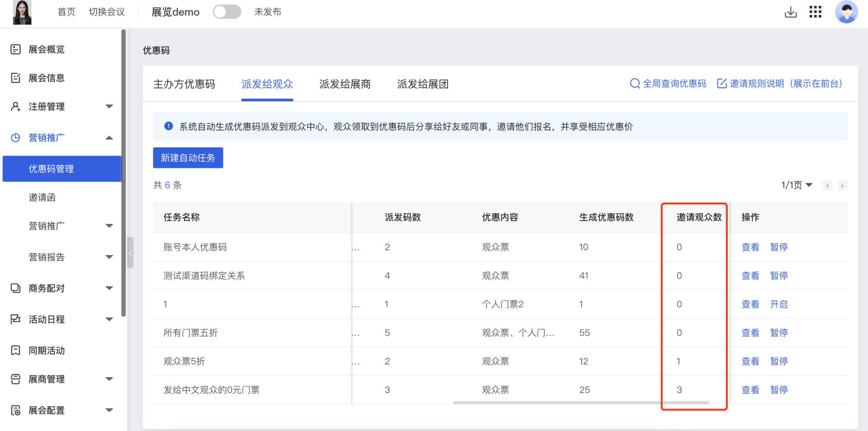The image size is (868, 431).
Task: Click the 展会信息 edit icon
Action: [16, 78]
